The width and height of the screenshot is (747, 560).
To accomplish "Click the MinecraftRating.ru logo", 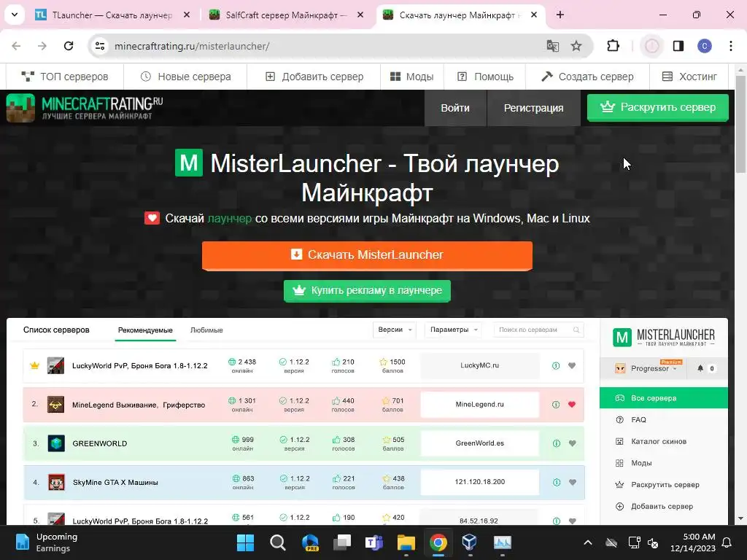I will pyautogui.click(x=85, y=108).
